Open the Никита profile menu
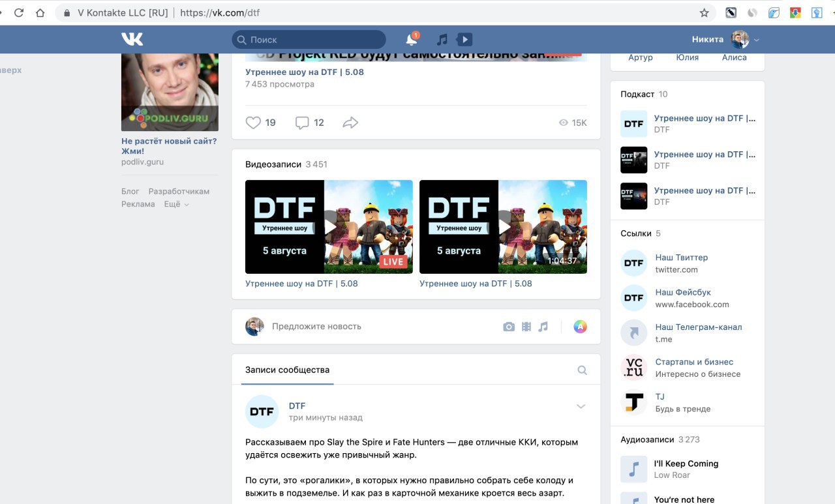 [725, 39]
